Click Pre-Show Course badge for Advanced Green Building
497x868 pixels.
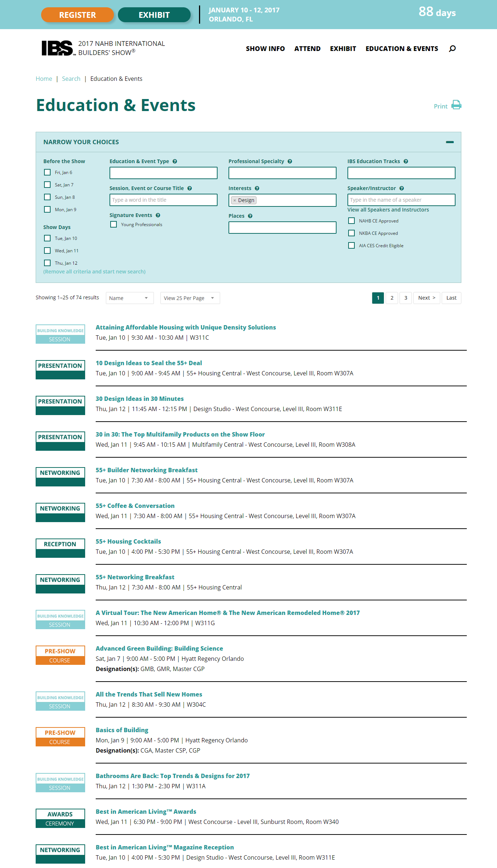[60, 655]
